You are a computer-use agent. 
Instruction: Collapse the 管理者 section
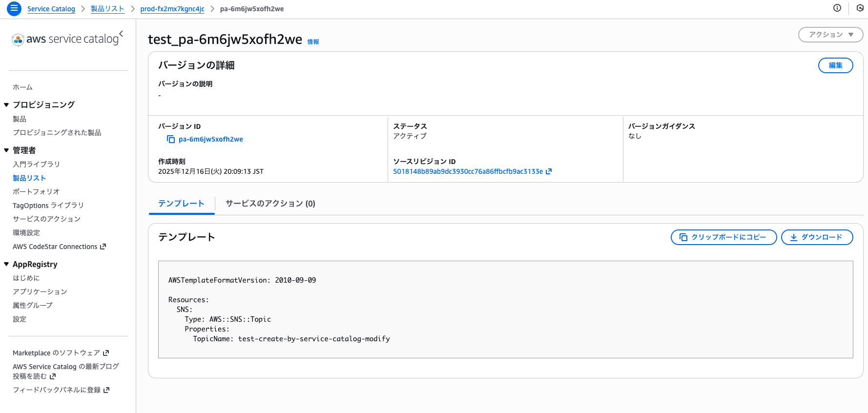point(6,150)
